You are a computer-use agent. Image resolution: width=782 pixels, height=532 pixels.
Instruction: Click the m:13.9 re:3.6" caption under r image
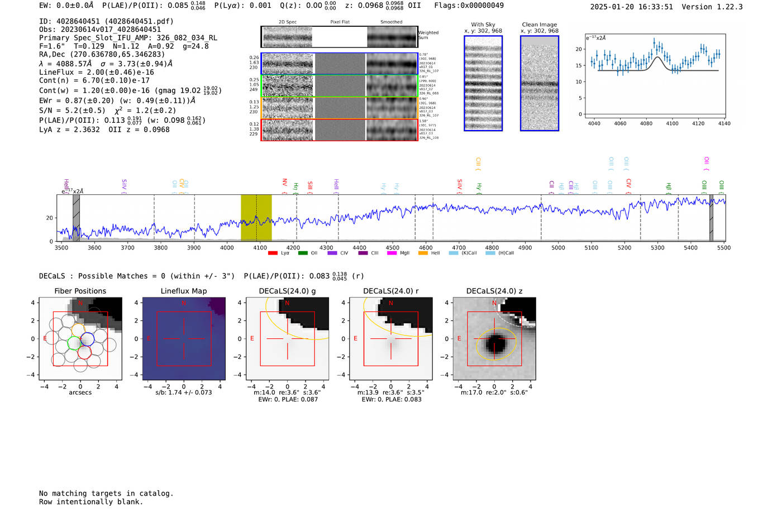[390, 392]
